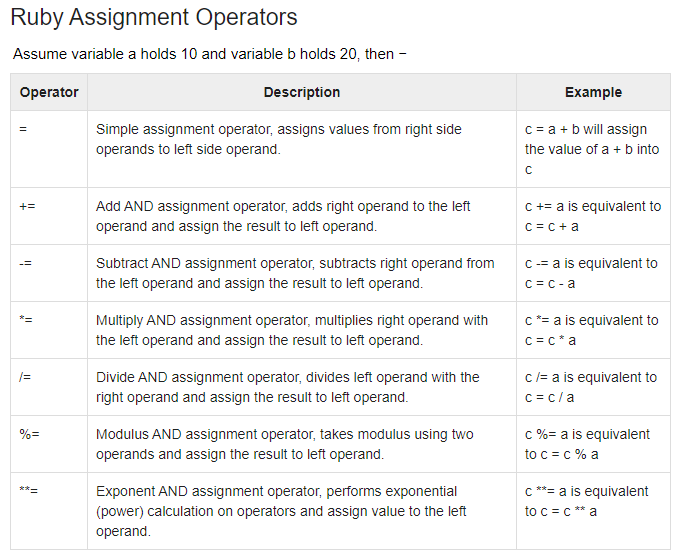Image resolution: width=676 pixels, height=556 pixels.
Task: Click the Operator column header
Action: click(49, 92)
